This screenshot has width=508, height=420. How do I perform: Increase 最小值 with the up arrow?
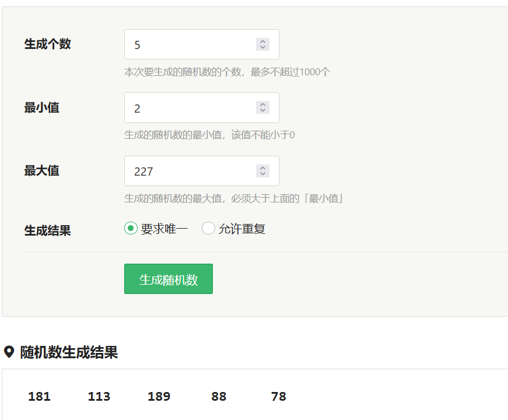pos(262,104)
